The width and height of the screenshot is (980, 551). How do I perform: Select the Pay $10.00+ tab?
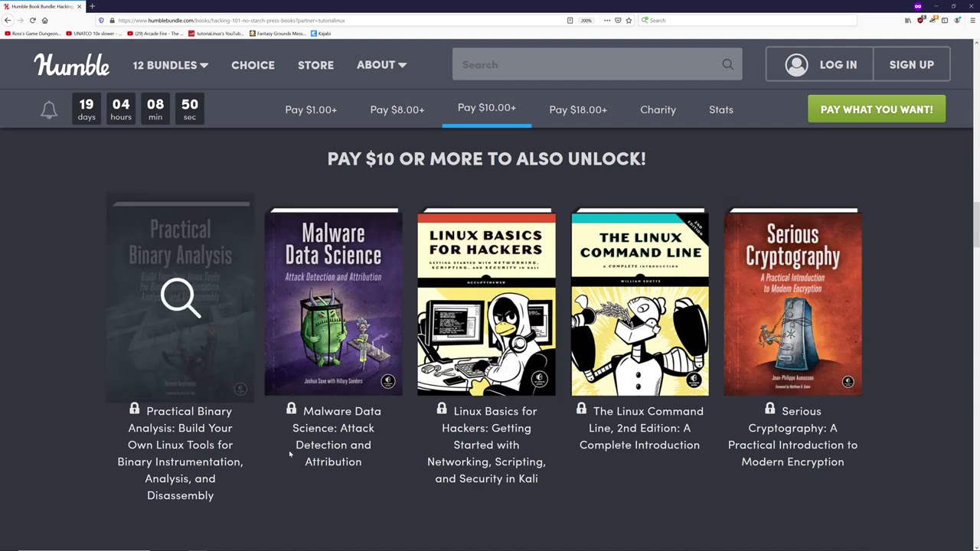pos(487,108)
